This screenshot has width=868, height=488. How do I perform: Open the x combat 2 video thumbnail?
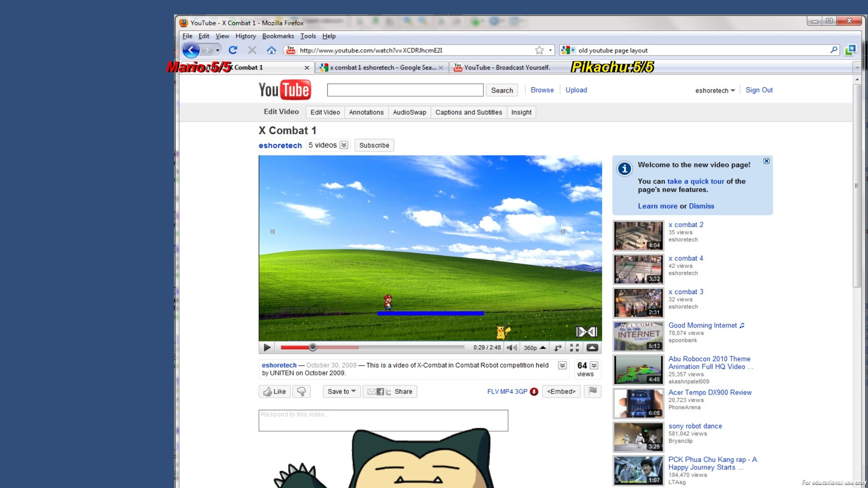click(638, 235)
